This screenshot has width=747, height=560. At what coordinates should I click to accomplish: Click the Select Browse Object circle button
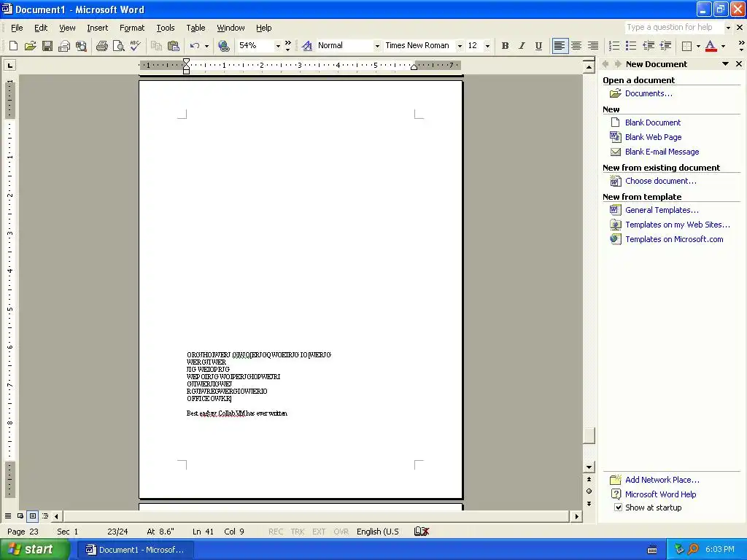589,491
